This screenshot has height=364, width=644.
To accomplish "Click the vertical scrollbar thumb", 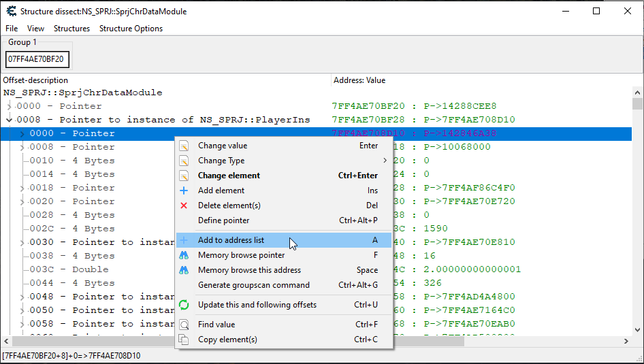I will tap(637, 104).
